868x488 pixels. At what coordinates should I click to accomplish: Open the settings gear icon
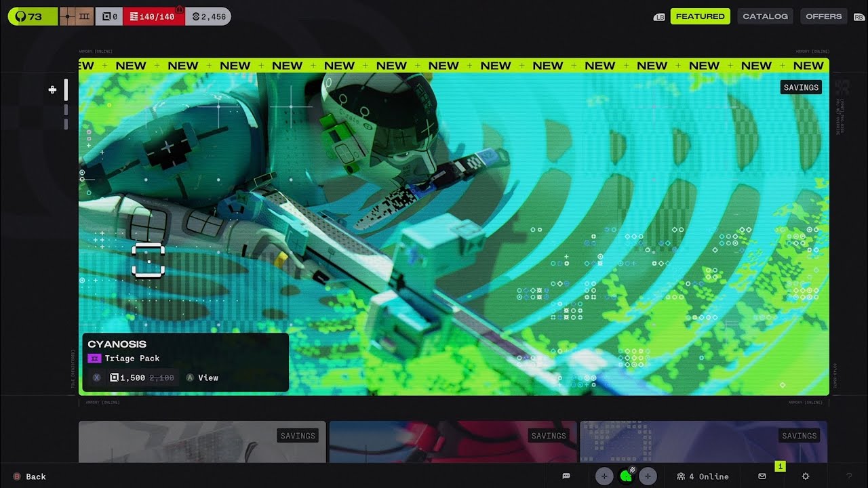(806, 476)
